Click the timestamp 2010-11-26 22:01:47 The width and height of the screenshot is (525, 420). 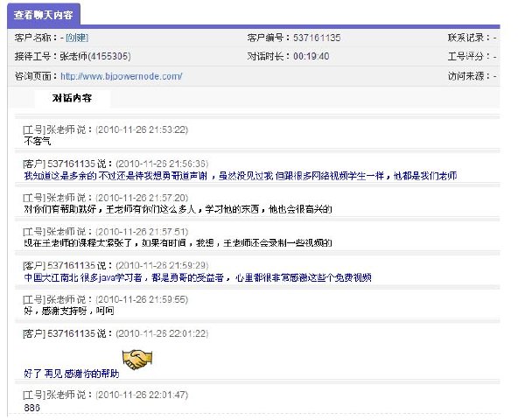[142, 395]
